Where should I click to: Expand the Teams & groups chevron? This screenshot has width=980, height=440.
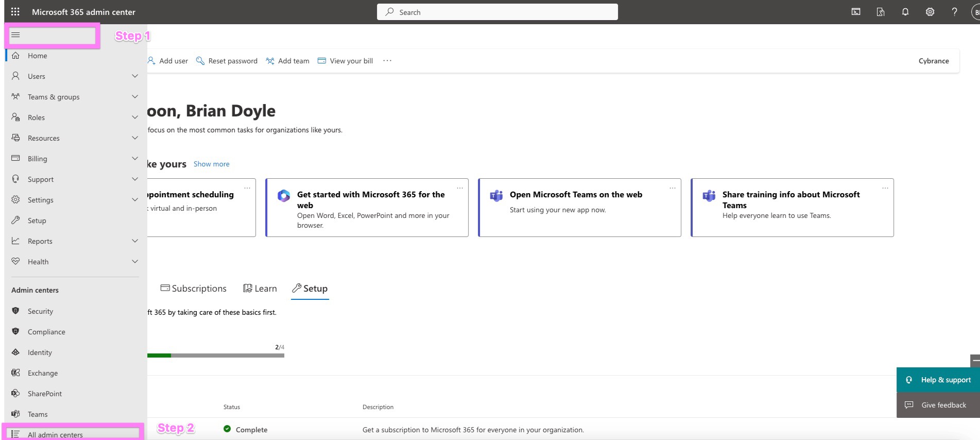[135, 97]
